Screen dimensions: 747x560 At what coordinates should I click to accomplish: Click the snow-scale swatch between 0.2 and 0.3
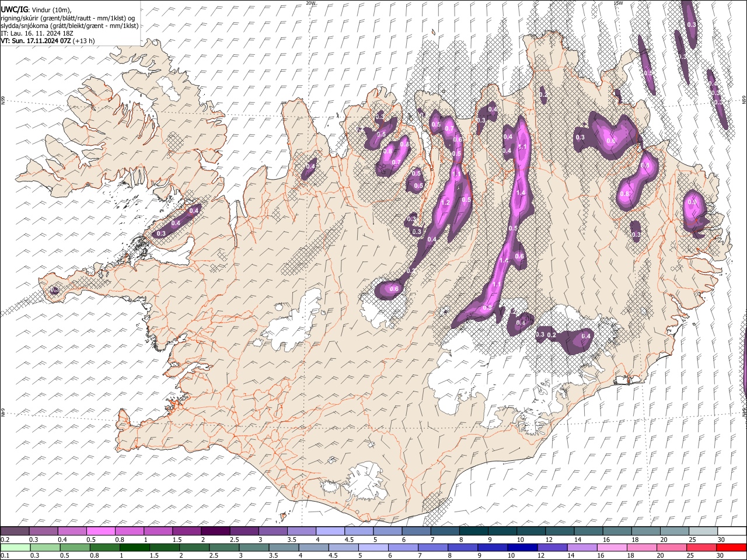15,531
